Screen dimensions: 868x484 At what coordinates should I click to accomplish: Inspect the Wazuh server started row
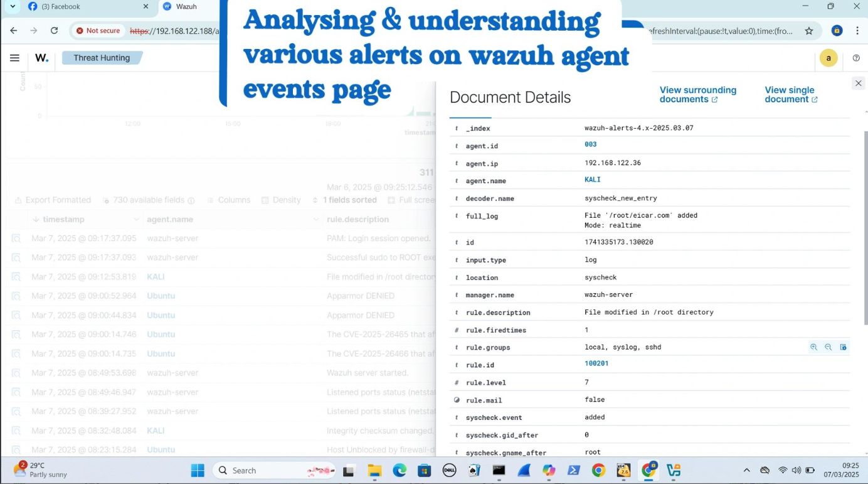click(x=16, y=373)
